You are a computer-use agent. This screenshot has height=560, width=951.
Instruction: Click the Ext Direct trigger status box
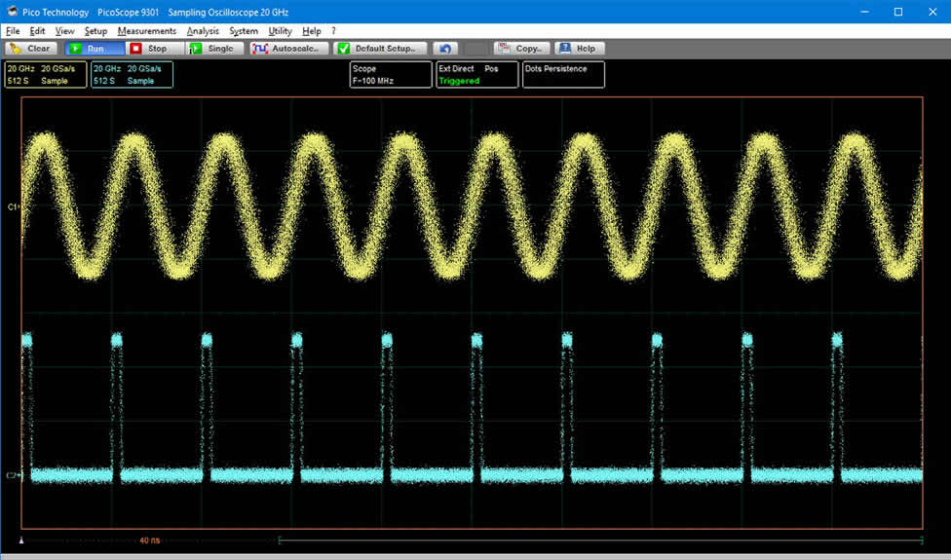coord(477,75)
